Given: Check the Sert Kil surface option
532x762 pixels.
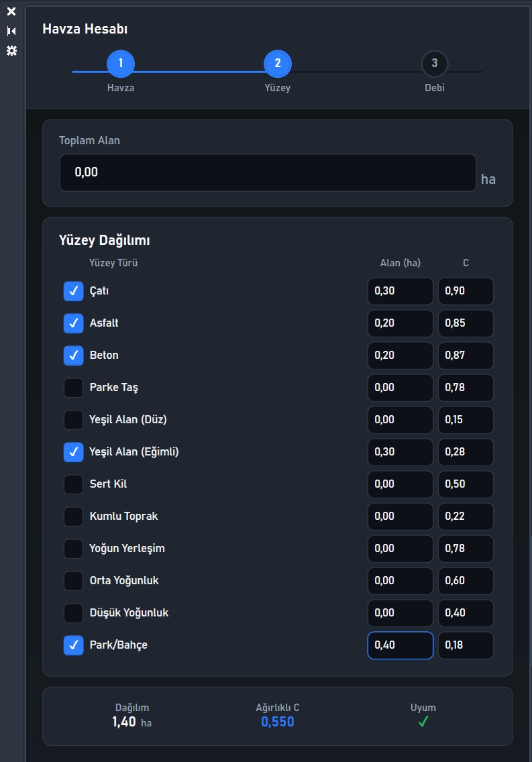Looking at the screenshot, I should 73,484.
